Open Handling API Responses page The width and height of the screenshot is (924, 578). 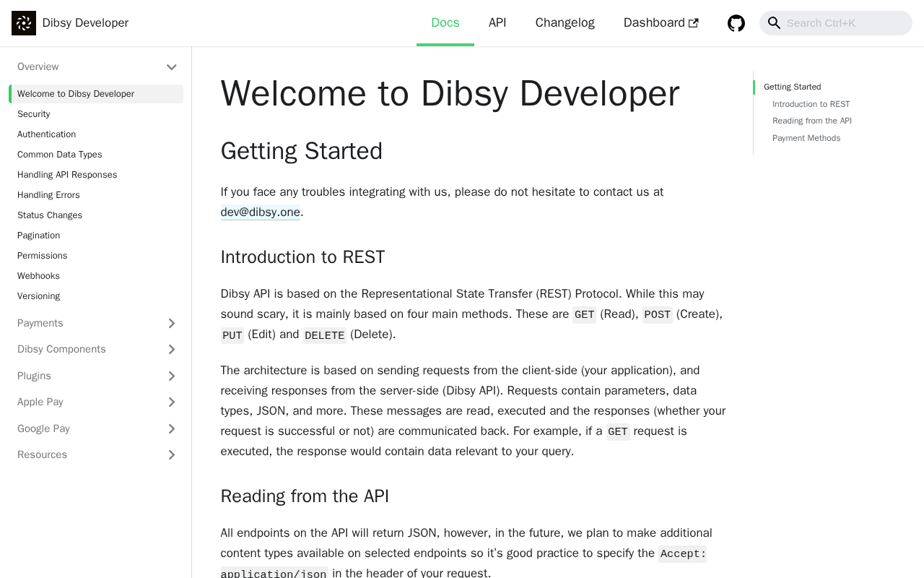[x=96, y=175]
